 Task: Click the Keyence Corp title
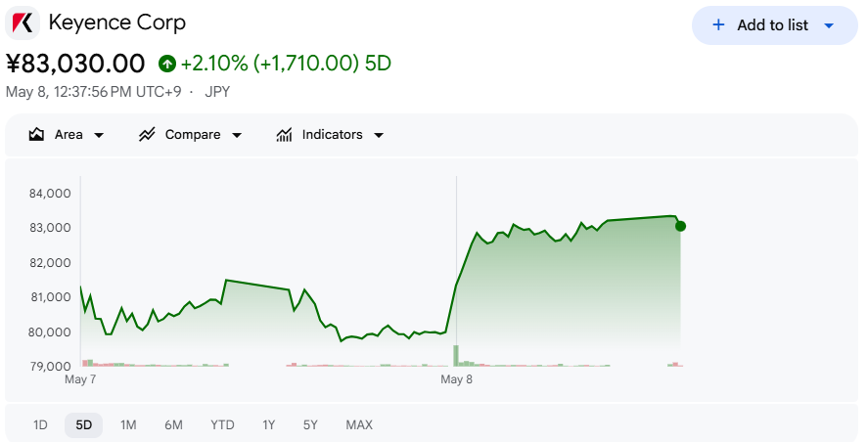pyautogui.click(x=117, y=22)
